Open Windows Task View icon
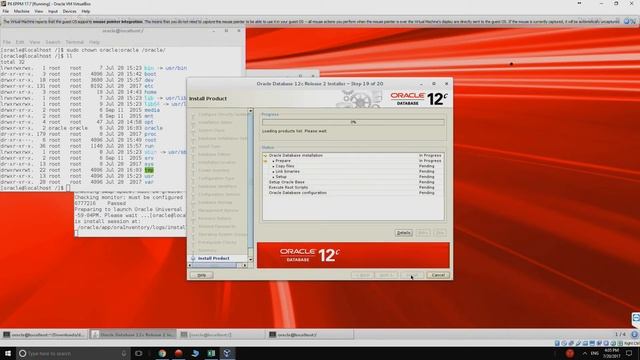 [x=138, y=353]
